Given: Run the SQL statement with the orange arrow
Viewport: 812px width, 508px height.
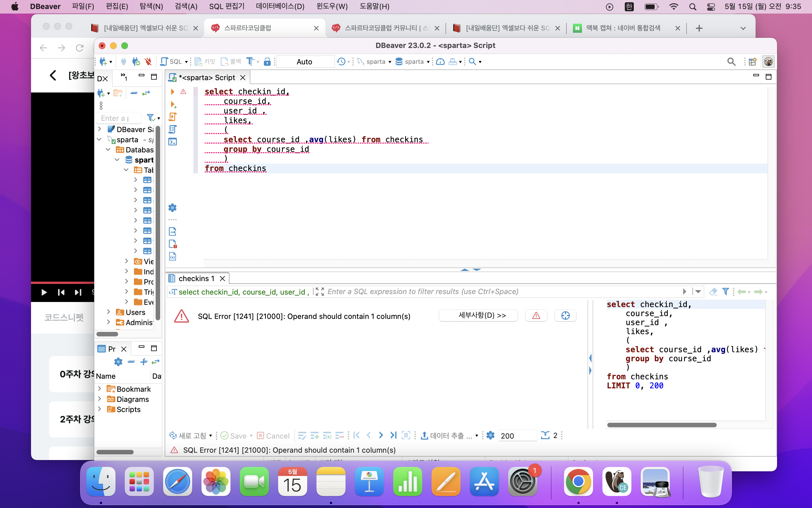Looking at the screenshot, I should (173, 91).
